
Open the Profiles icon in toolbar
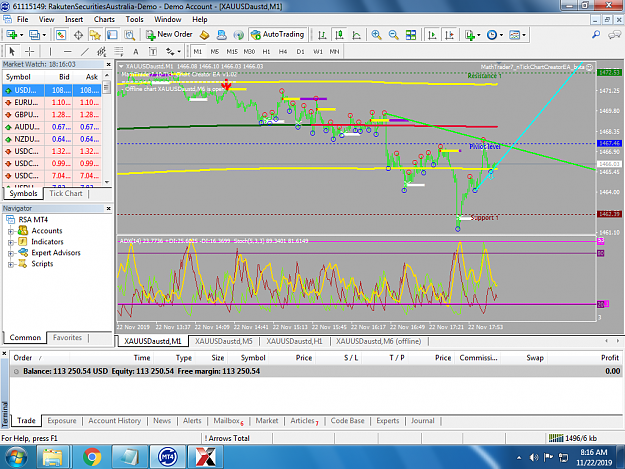(x=34, y=35)
